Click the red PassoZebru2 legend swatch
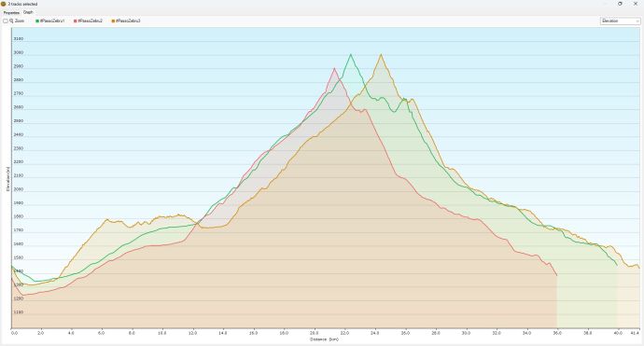Viewport: 644px width, 346px height. [76, 21]
